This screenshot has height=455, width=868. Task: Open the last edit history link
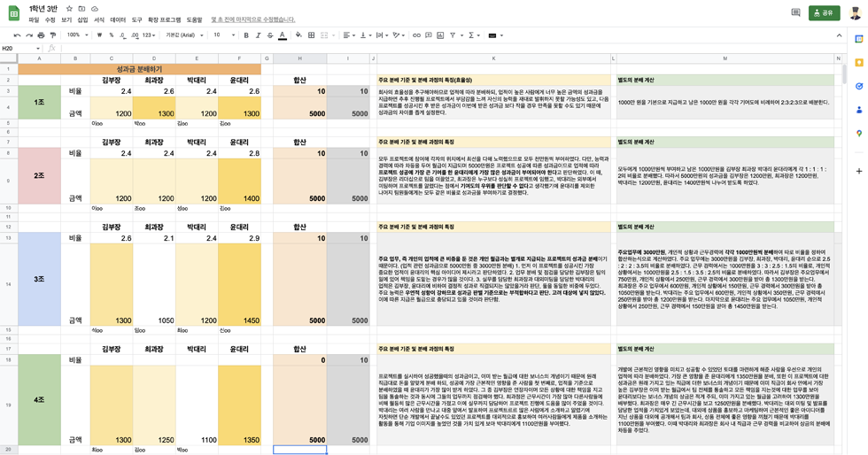click(252, 19)
